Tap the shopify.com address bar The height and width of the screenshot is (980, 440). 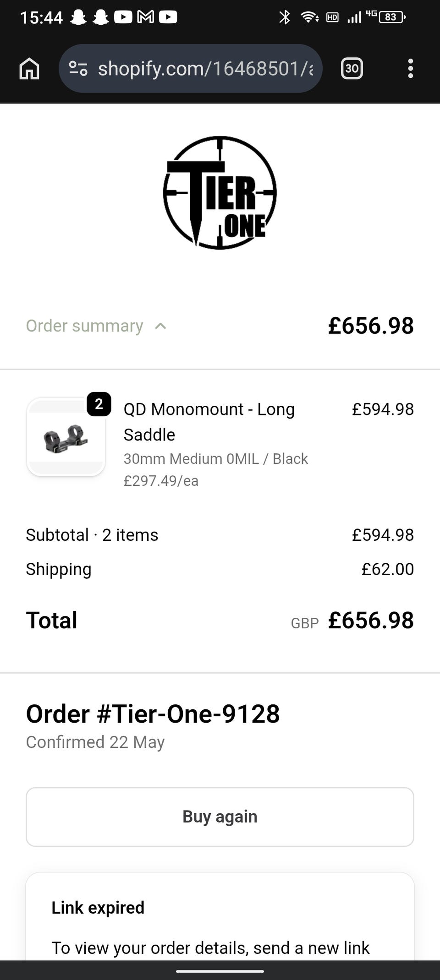191,69
